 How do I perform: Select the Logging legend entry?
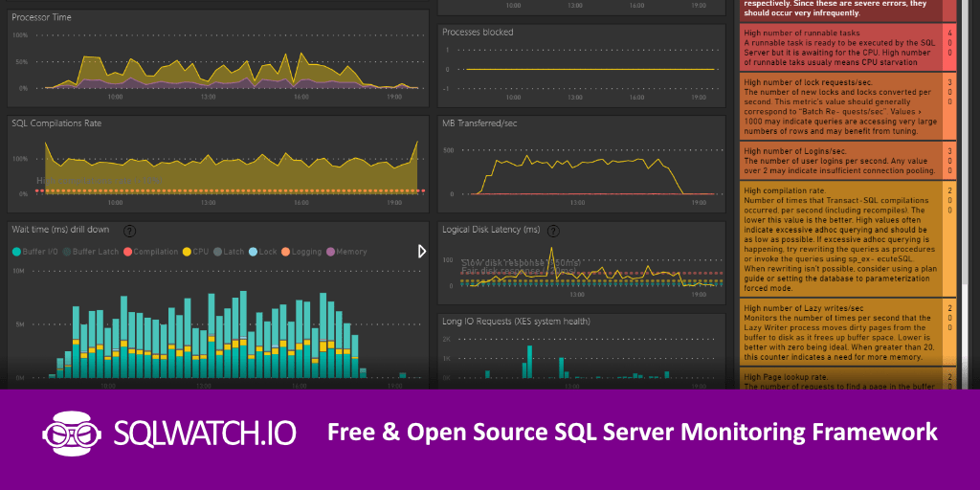301,252
